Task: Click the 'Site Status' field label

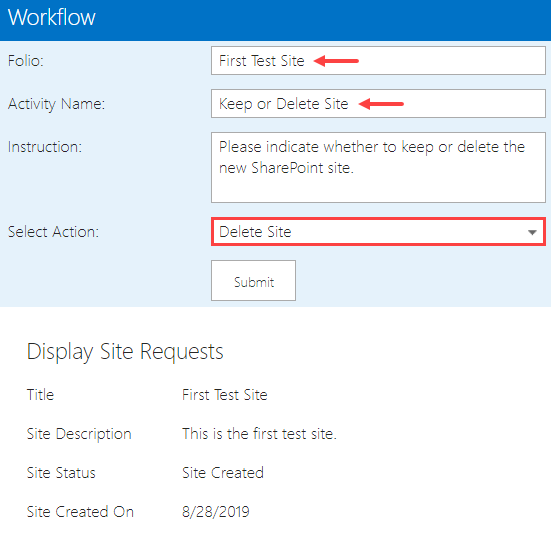Action: coord(61,473)
